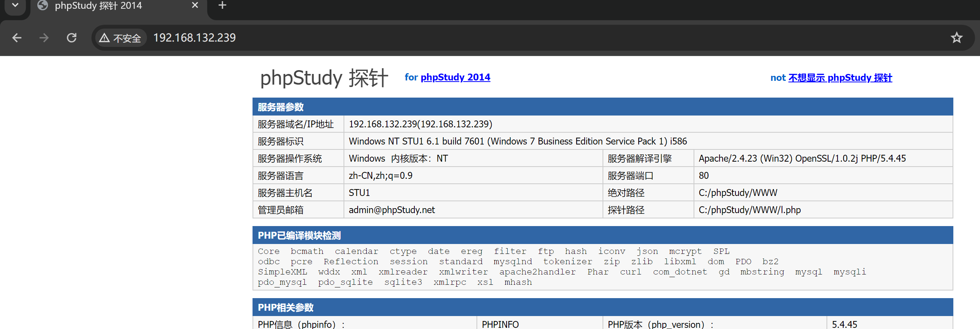Viewport: 980px width, 329px height.
Task: Click the Reflection module name
Action: [x=351, y=262]
